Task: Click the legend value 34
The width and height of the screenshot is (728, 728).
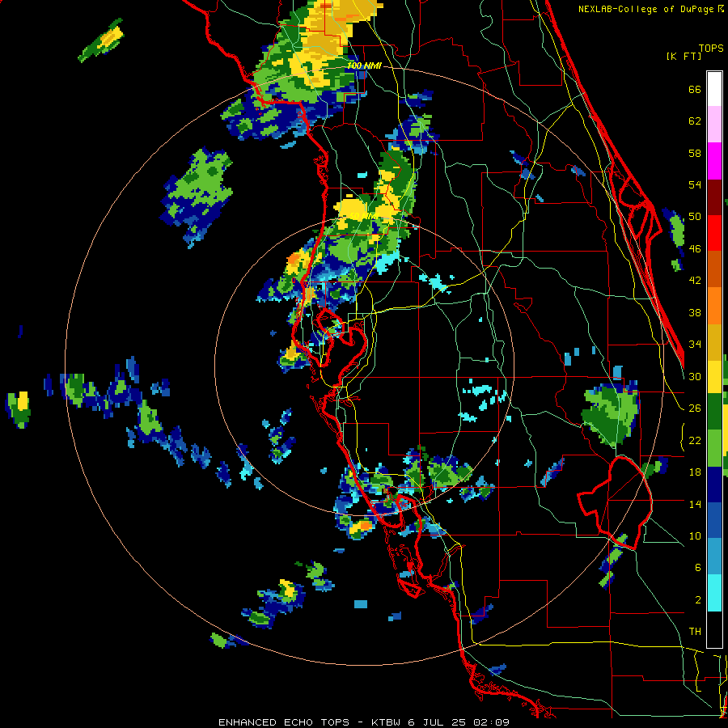Action: pos(695,345)
